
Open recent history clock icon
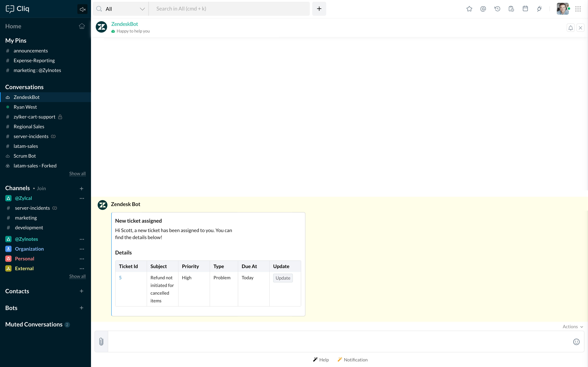[497, 9]
